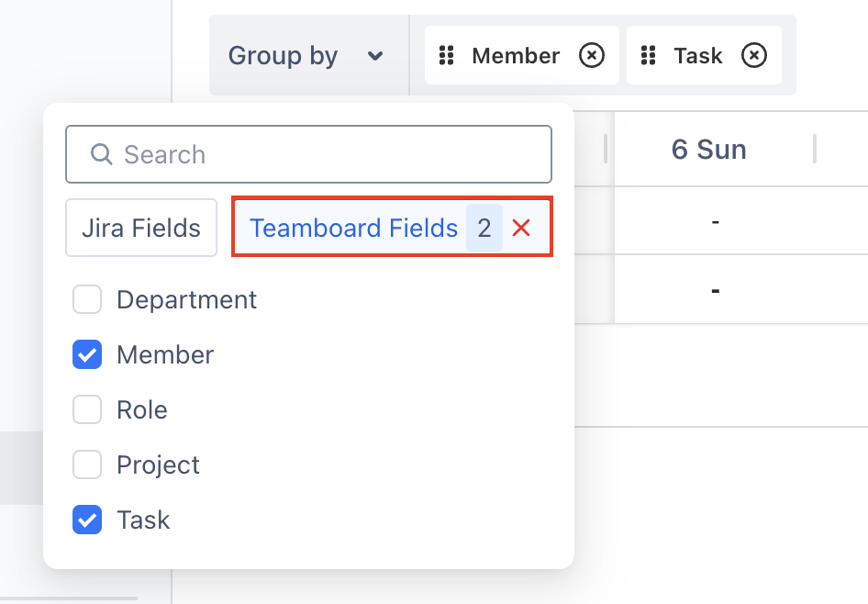This screenshot has width=868, height=604.
Task: Click the Task chip label
Action: pos(697,56)
